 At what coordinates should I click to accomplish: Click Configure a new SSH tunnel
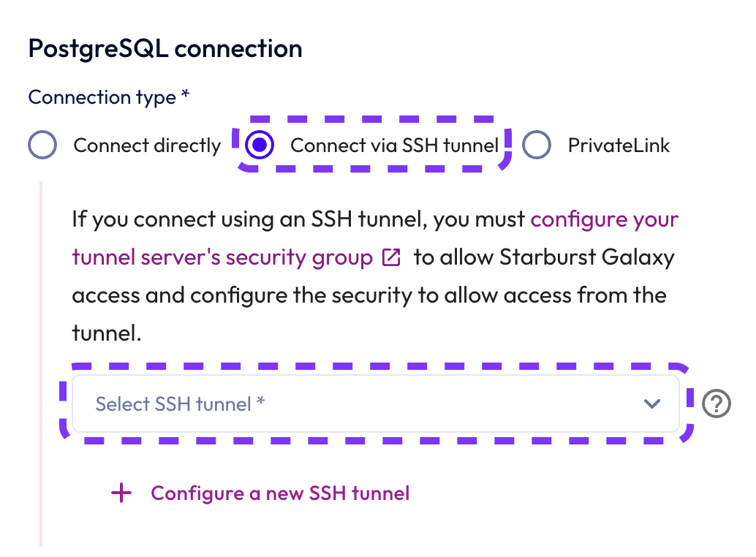pos(279,493)
